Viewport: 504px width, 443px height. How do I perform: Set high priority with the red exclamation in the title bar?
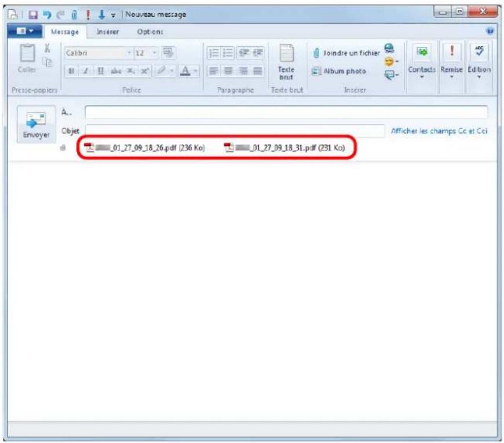coord(88,14)
